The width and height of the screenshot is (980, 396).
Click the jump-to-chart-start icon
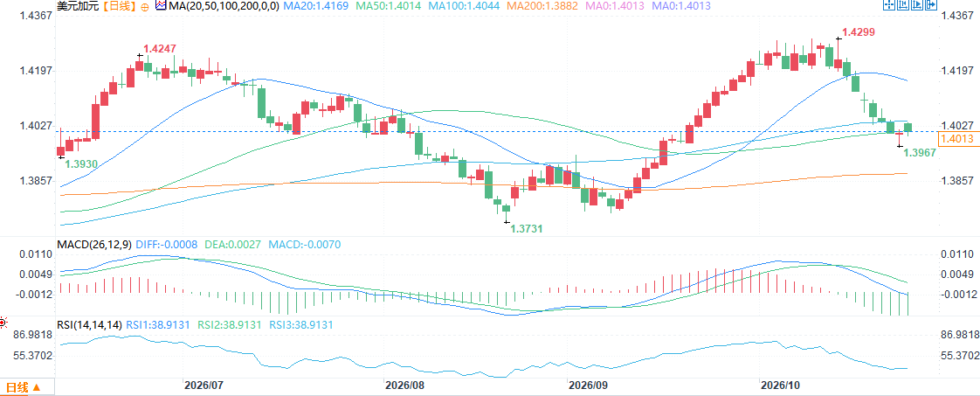pos(903,5)
